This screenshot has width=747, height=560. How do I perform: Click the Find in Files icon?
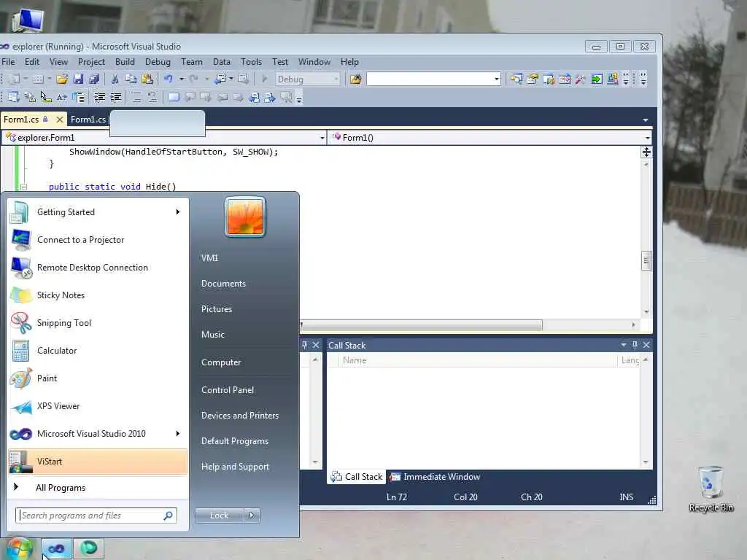tap(355, 79)
